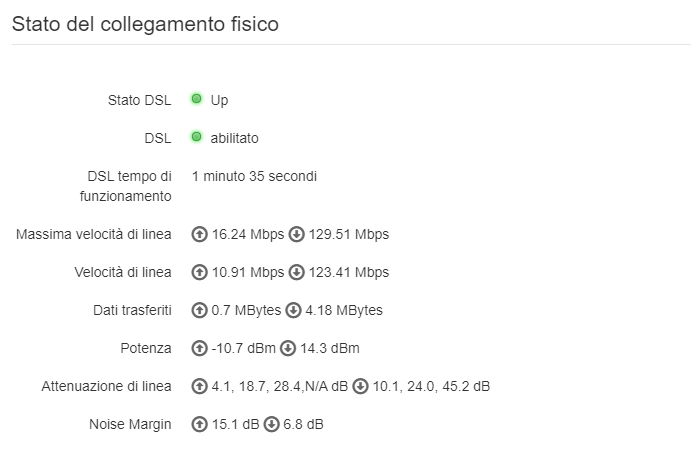Click upload icon in Attenuazione di linea row
This screenshot has width=691, height=454.
(x=199, y=386)
